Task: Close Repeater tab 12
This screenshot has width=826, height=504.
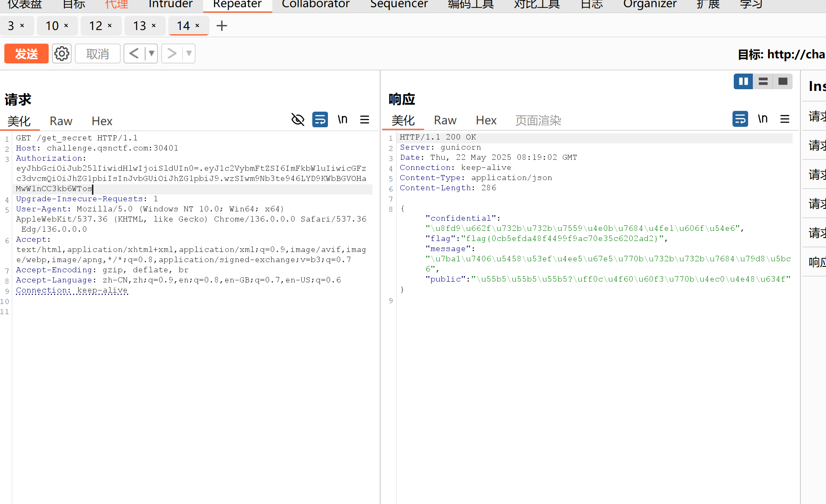Action: click(x=110, y=26)
